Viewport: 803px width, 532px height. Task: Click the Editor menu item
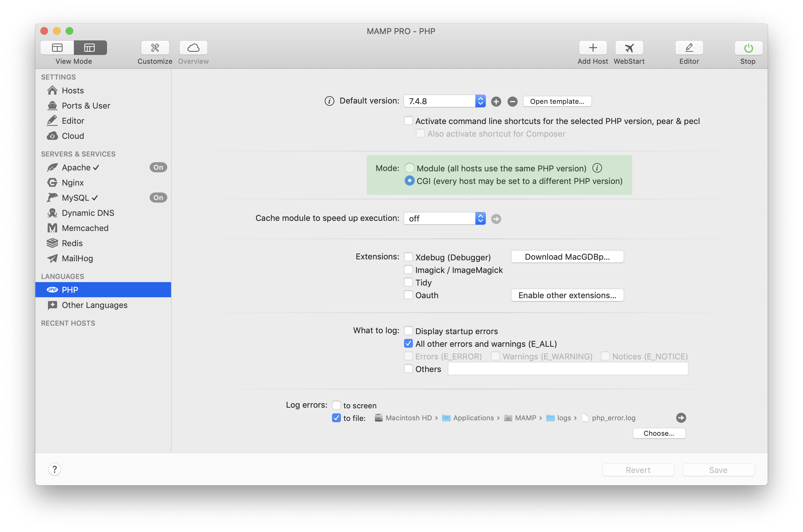click(73, 121)
